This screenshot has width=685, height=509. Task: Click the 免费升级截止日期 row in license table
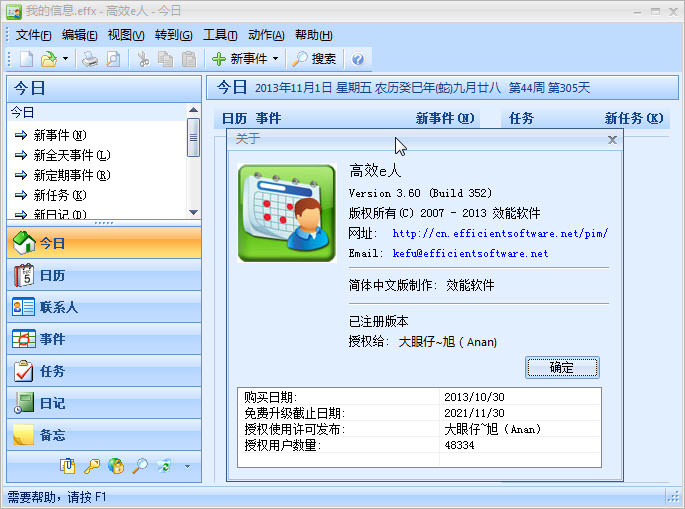(419, 413)
